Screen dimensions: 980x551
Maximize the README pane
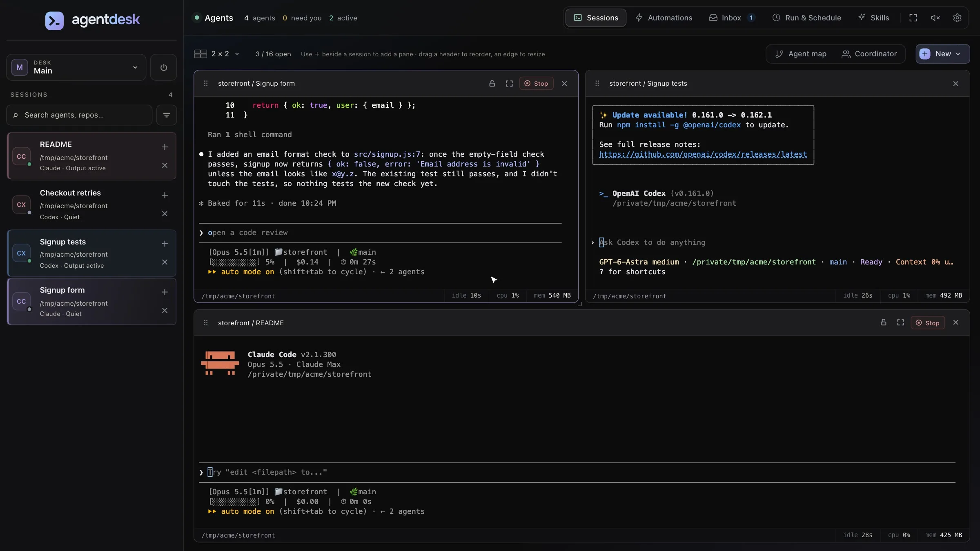(900, 322)
